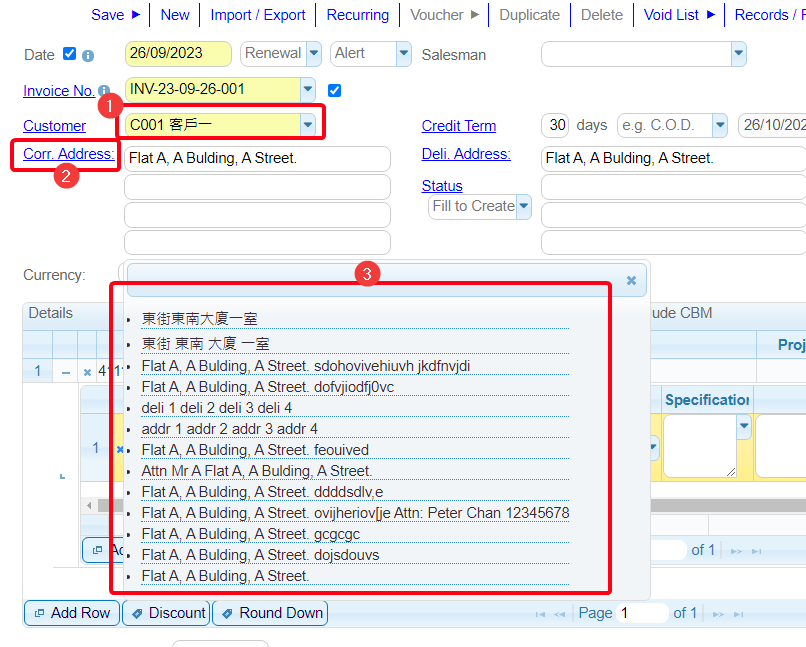Uncheck the checkbox beside invoice number
The width and height of the screenshot is (806, 647).
pyautogui.click(x=334, y=90)
